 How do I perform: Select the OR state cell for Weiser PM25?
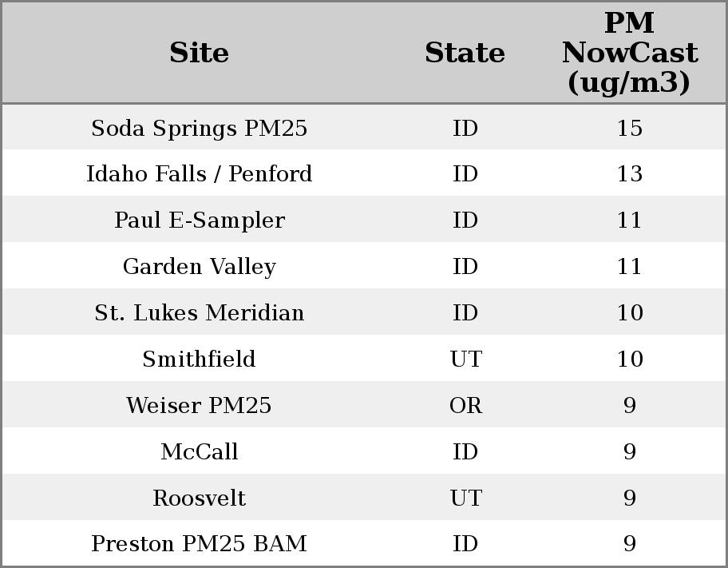(465, 406)
